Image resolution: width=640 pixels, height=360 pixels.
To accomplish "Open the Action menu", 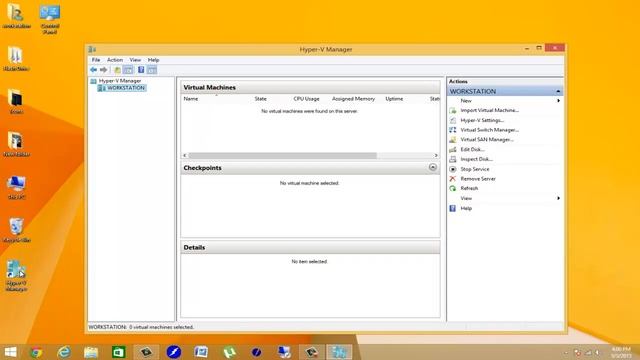I will (x=115, y=60).
